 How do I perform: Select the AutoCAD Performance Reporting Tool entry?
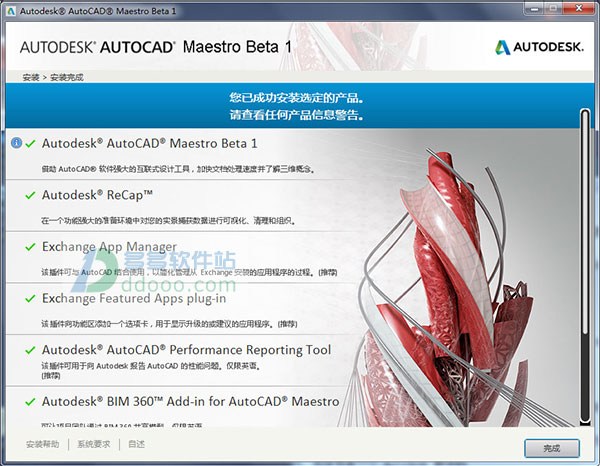click(186, 351)
